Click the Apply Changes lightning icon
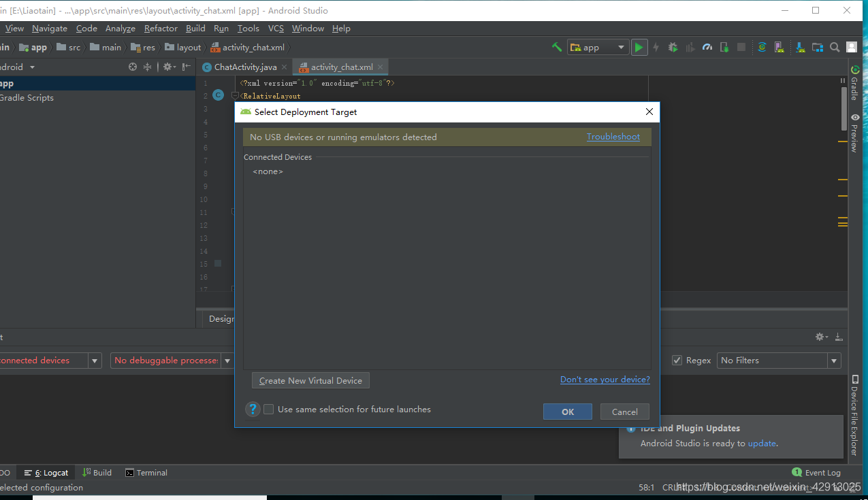 click(656, 47)
